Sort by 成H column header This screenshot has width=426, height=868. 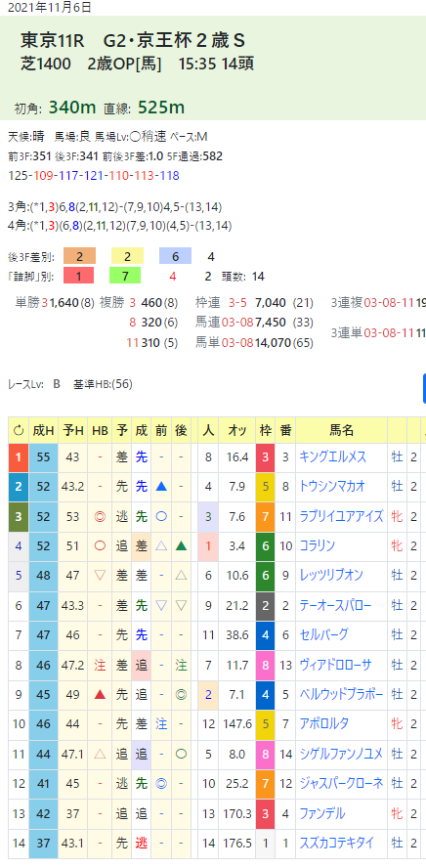[x=43, y=430]
